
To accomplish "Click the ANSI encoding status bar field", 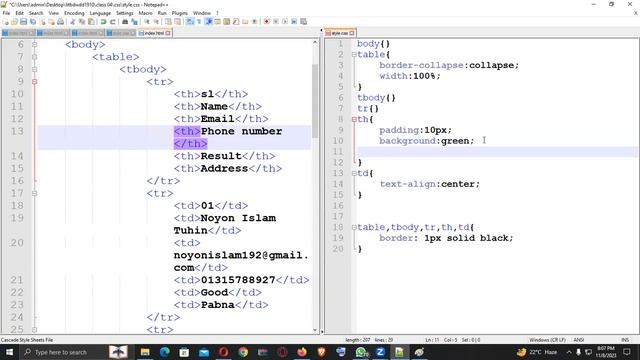I will pos(578,340).
